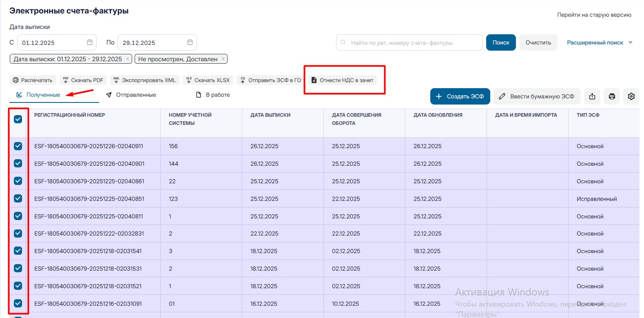Open the В работе tab
The height and width of the screenshot is (318, 644).
tap(213, 95)
